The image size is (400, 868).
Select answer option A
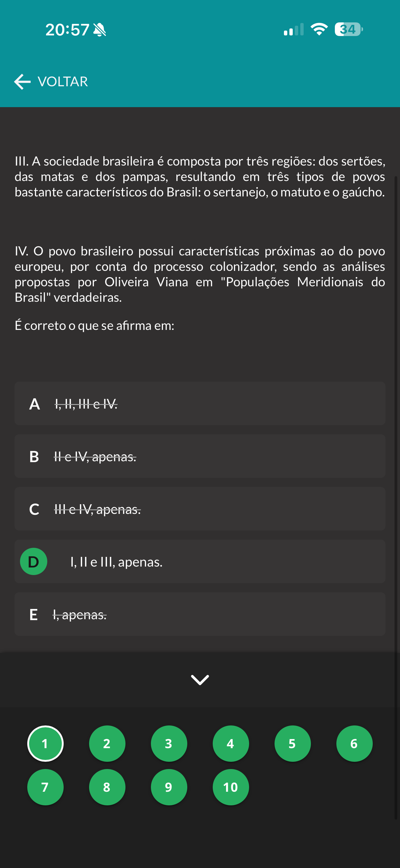pos(200,404)
